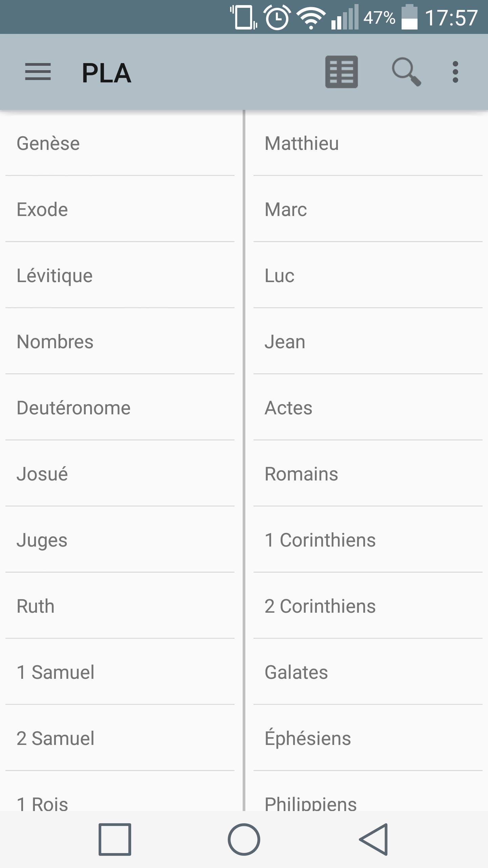Open the book Romains
The image size is (488, 868).
coord(368,474)
